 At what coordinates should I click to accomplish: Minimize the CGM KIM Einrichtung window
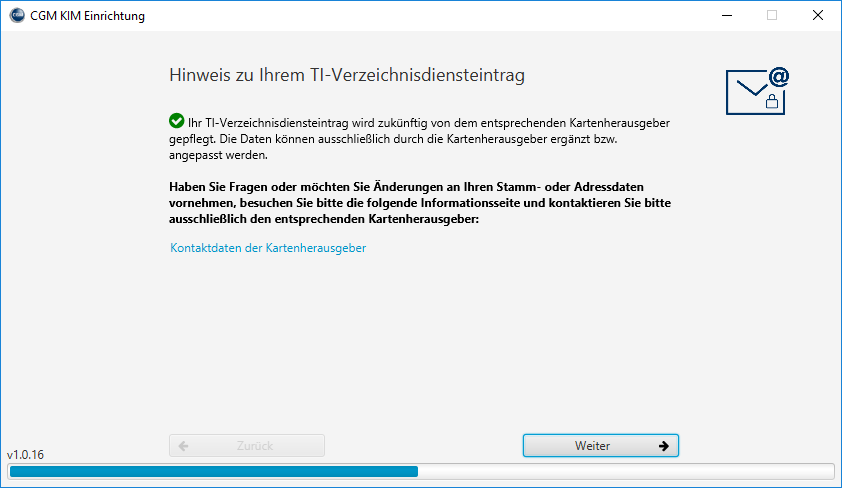pos(725,15)
